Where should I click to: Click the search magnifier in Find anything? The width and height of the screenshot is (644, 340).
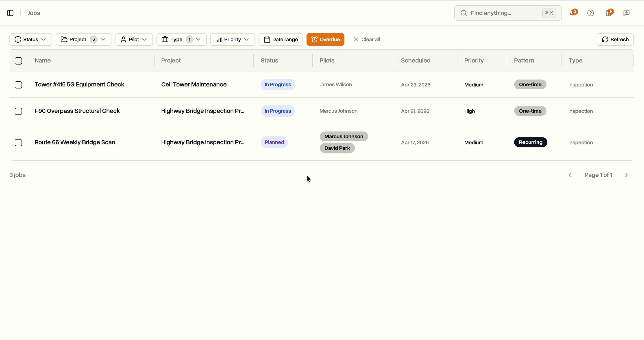pos(464,13)
